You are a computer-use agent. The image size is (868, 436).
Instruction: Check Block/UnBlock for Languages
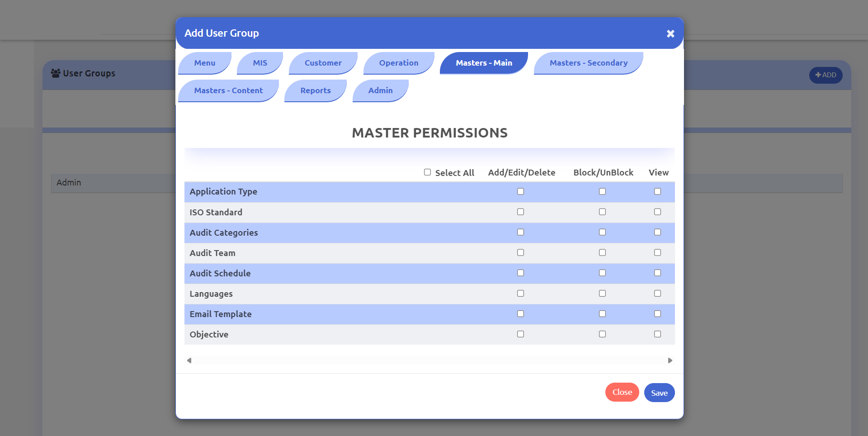point(602,293)
